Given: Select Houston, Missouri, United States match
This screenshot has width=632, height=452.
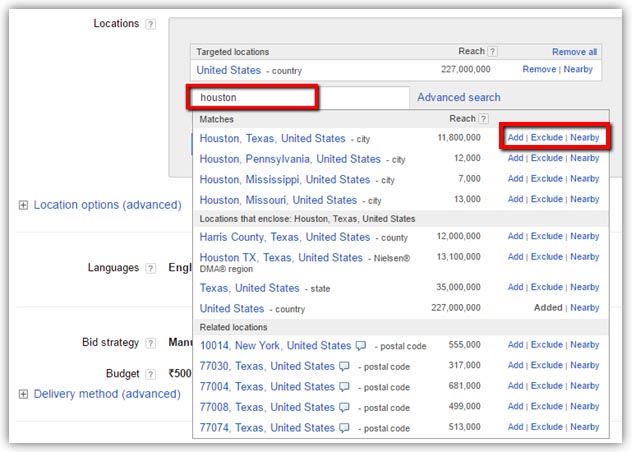Looking at the screenshot, I should pos(279,200).
